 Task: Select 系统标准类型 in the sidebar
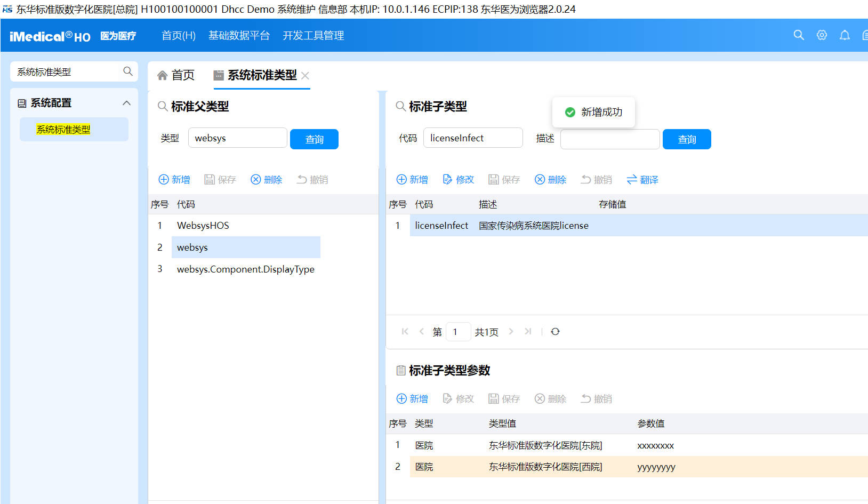(74, 130)
